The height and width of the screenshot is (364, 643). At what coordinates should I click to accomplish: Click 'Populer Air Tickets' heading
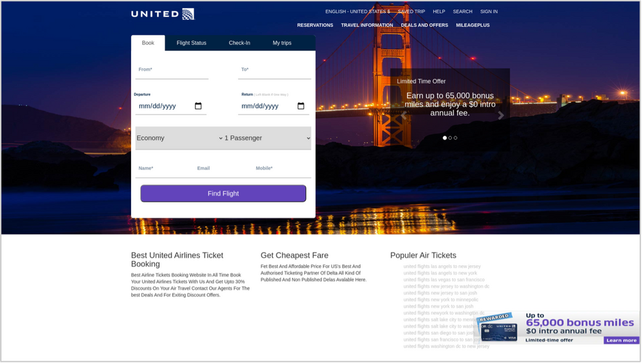[x=423, y=255]
